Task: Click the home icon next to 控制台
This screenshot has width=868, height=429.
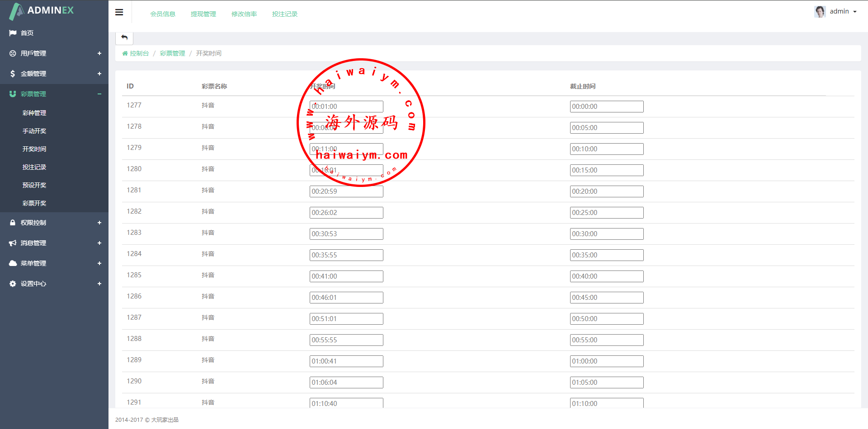Action: (125, 53)
